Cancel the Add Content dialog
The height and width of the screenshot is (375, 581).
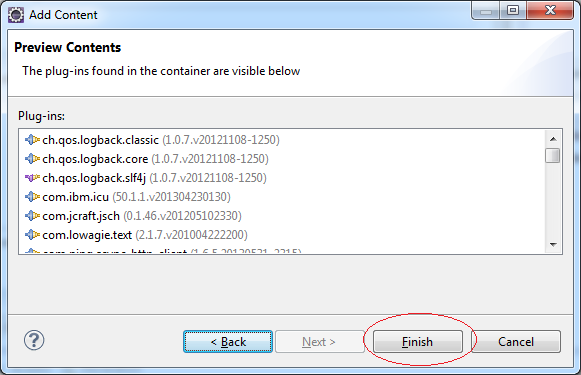pos(516,342)
